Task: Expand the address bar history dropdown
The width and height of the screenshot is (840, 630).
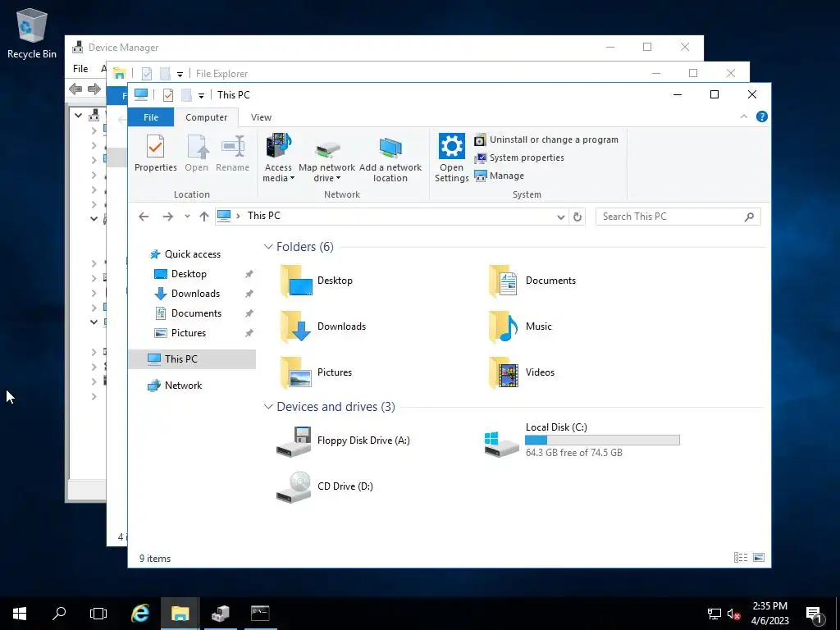Action: pos(560,217)
